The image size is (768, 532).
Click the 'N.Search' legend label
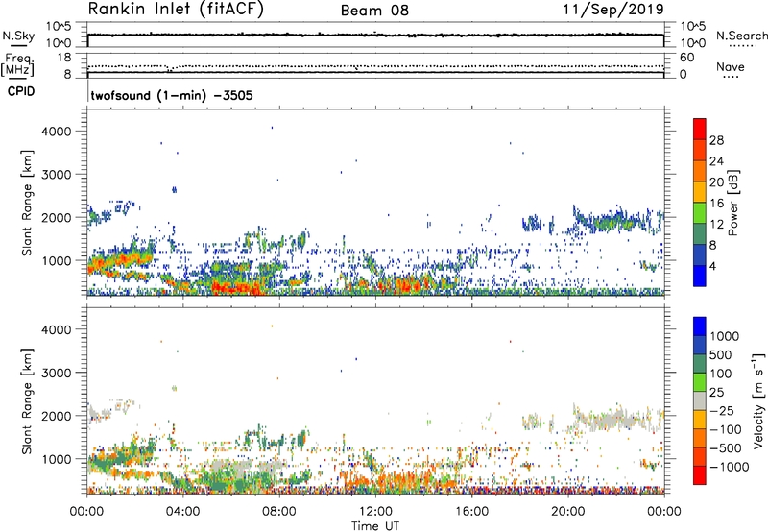[742, 36]
